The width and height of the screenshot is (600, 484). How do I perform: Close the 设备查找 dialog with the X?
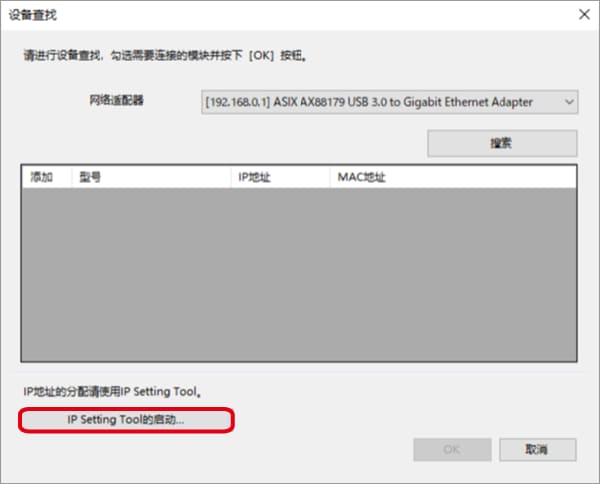(x=584, y=15)
